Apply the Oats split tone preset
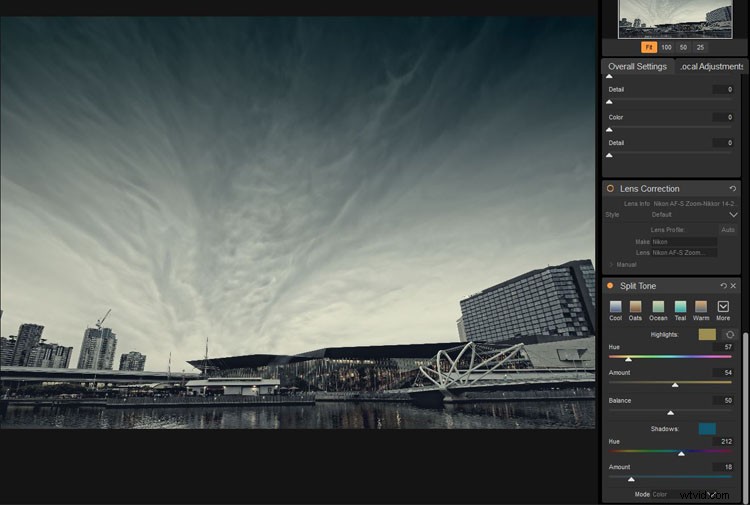 pos(635,310)
